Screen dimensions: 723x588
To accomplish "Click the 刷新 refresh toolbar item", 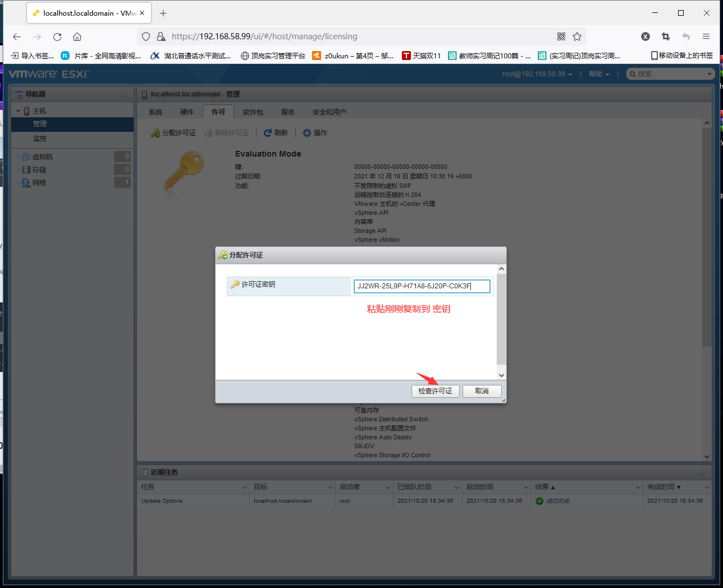I will coord(276,133).
